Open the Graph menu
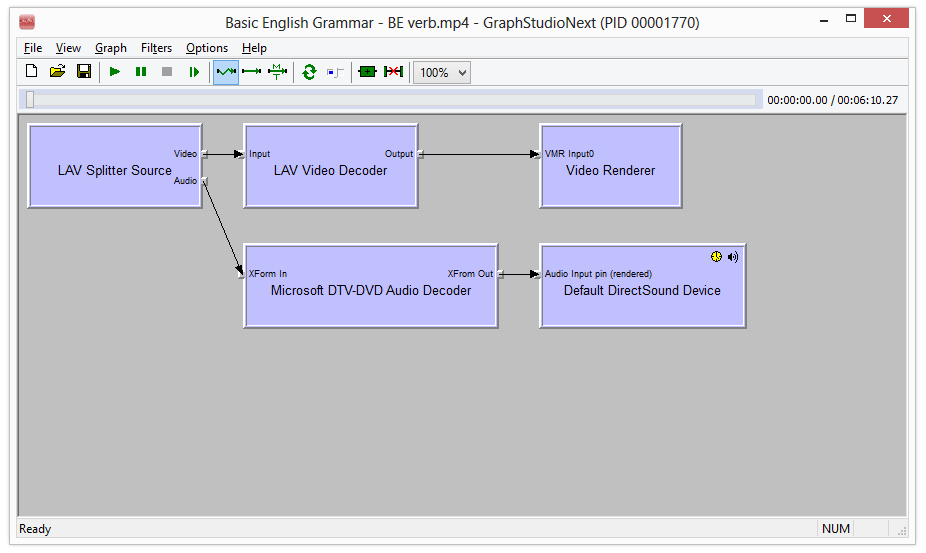 pyautogui.click(x=110, y=48)
